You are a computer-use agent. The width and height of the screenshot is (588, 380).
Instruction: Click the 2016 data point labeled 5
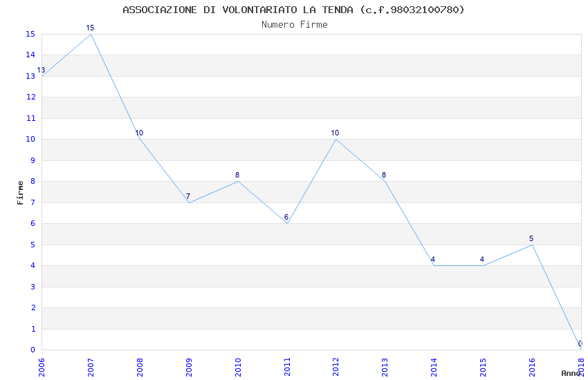[532, 245]
